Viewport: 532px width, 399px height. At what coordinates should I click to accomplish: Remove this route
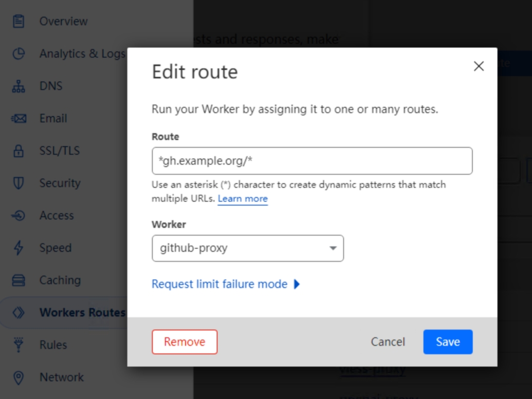(x=185, y=341)
